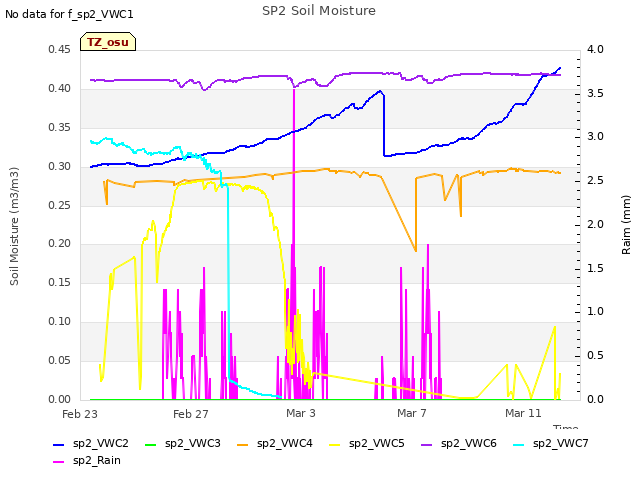Click the 0.00 left axis value
Screen dimensions: 640x480
pos(60,399)
